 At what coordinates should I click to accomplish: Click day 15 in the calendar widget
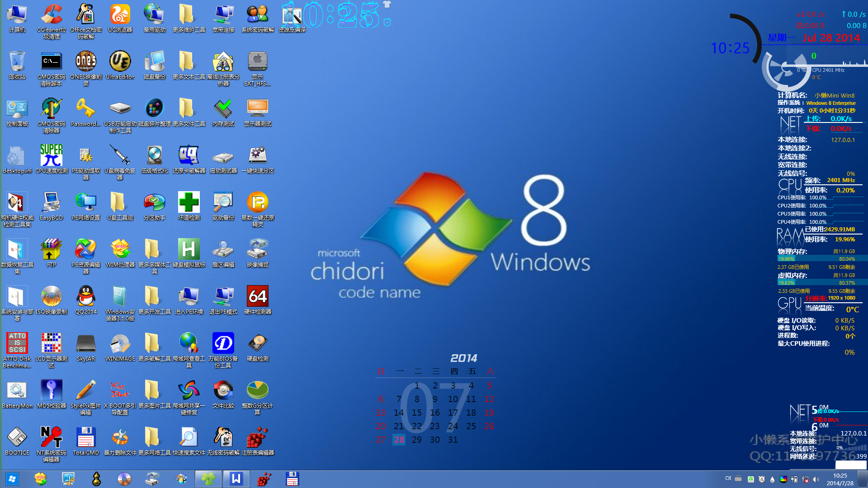pos(416,413)
